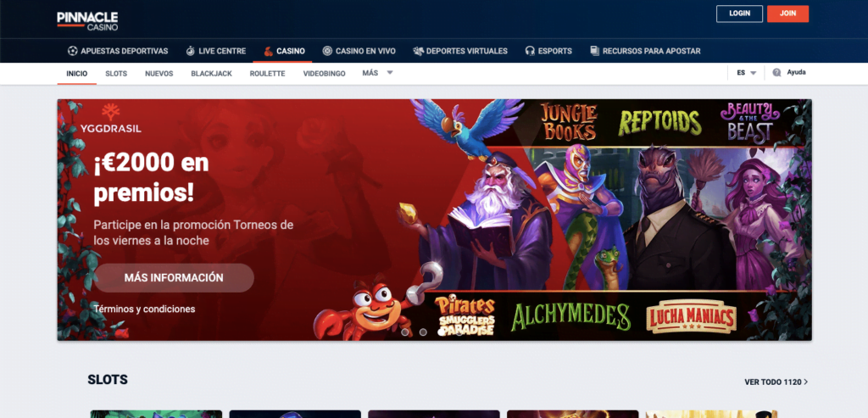Click the cherry icon on the Casino tab
868x418 pixels.
pos(269,51)
